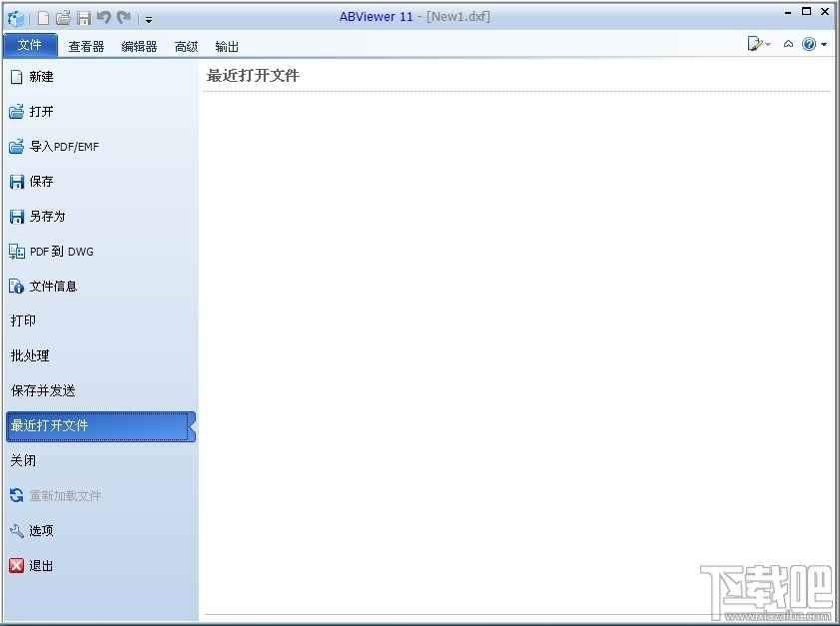The image size is (840, 626).
Task: Switch to the 编辑器 tab
Action: click(137, 45)
